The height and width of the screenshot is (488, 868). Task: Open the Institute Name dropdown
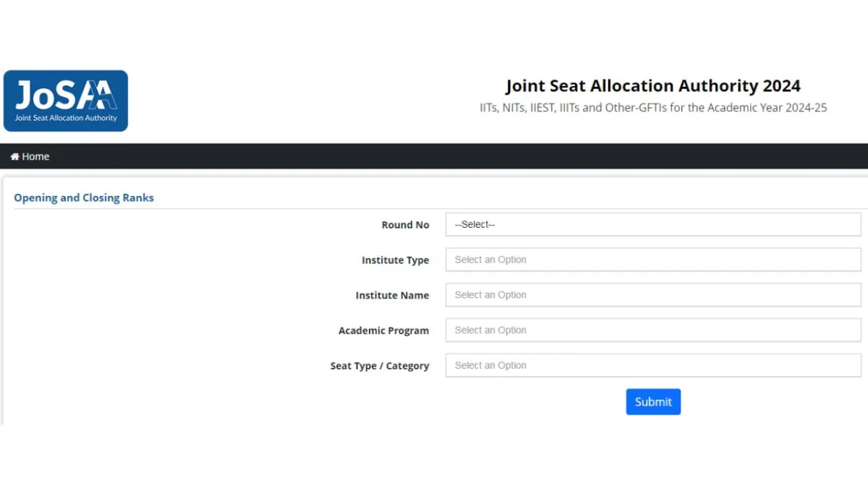point(653,295)
